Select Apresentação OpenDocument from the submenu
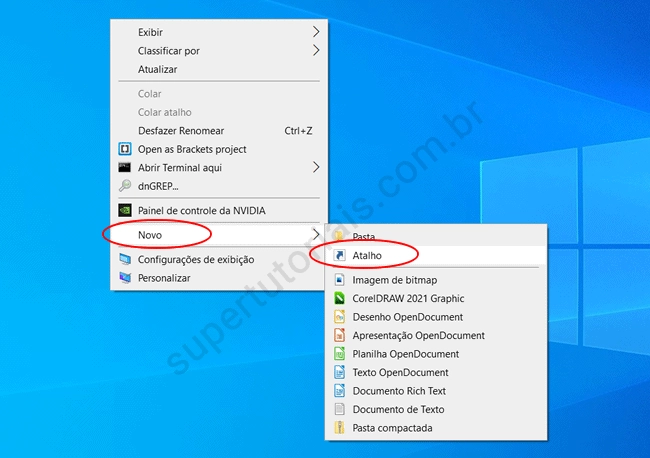This screenshot has width=650, height=458. [x=418, y=336]
